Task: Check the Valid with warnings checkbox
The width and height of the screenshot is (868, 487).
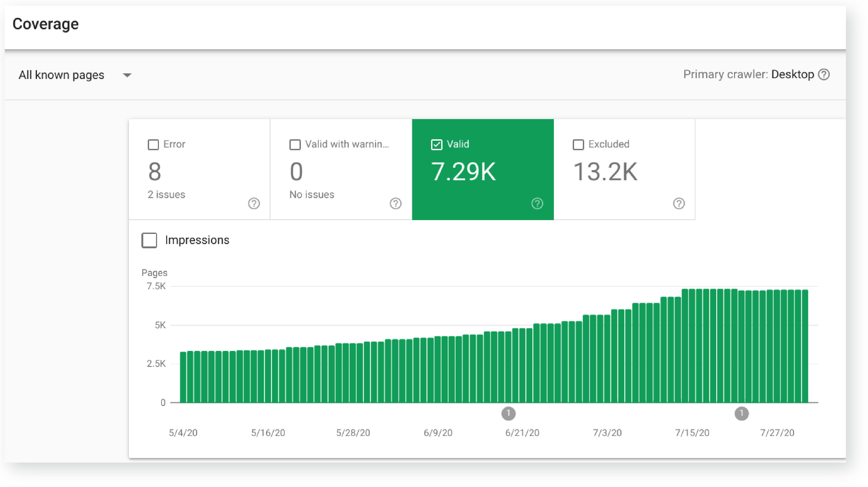Action: click(x=295, y=145)
